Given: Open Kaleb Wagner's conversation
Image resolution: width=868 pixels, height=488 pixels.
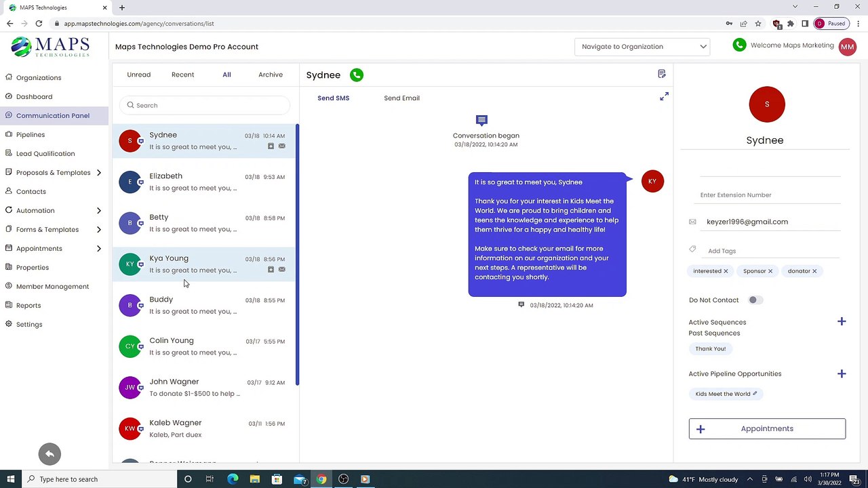Looking at the screenshot, I should pyautogui.click(x=203, y=429).
